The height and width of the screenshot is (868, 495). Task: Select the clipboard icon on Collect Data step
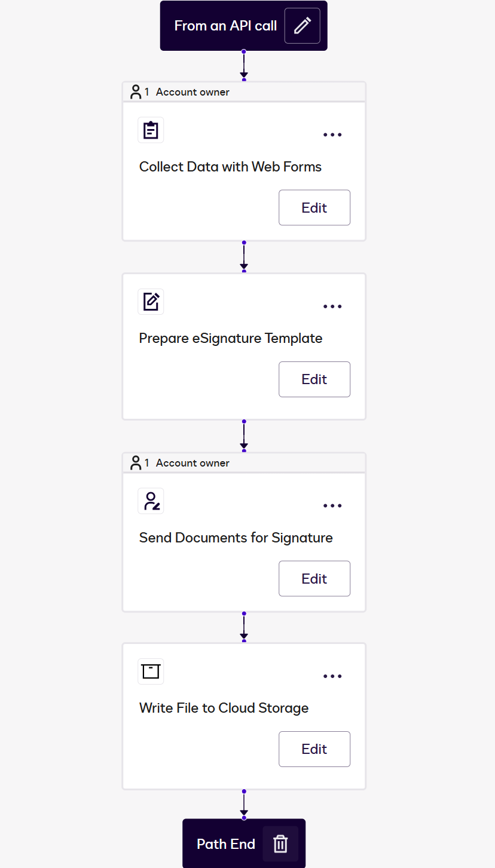click(x=151, y=130)
